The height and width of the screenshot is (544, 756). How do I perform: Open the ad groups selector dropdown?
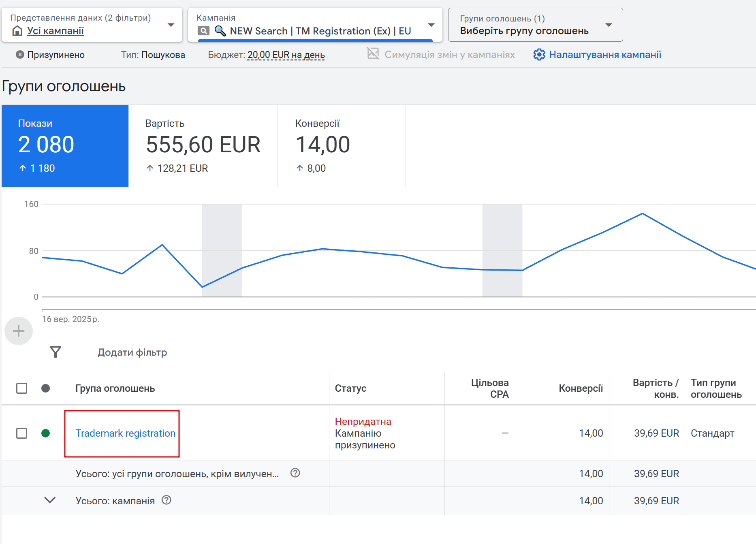coord(608,25)
